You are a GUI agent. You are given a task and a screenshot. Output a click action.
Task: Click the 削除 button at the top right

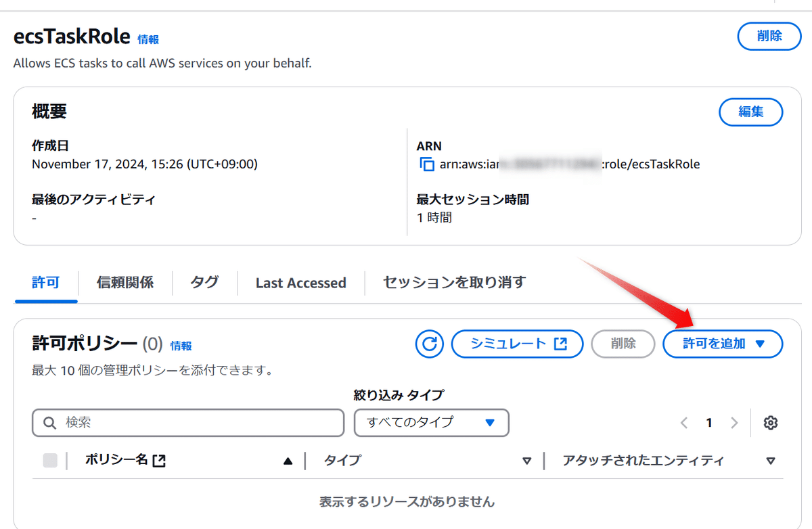point(769,37)
